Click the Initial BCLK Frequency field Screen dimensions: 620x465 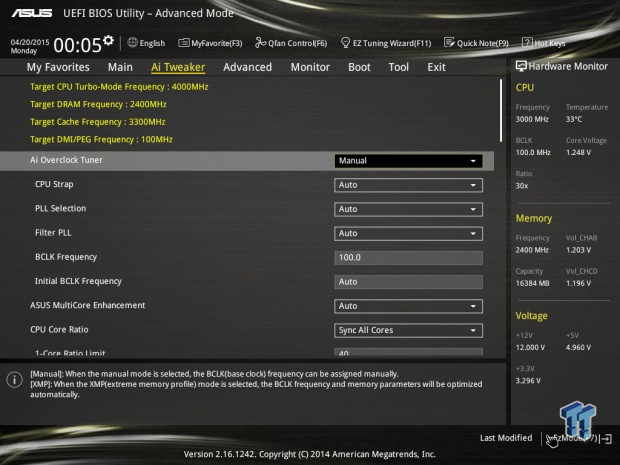point(408,282)
